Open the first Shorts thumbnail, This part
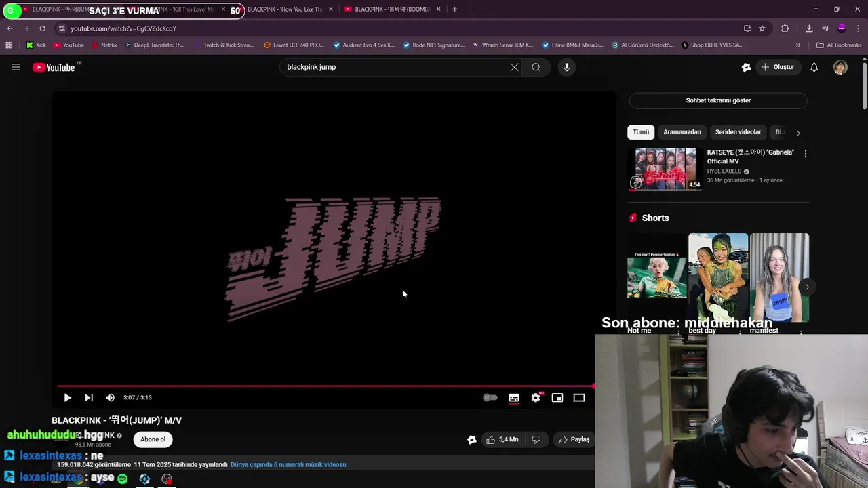Viewport: 868px width, 488px height. pos(657,276)
